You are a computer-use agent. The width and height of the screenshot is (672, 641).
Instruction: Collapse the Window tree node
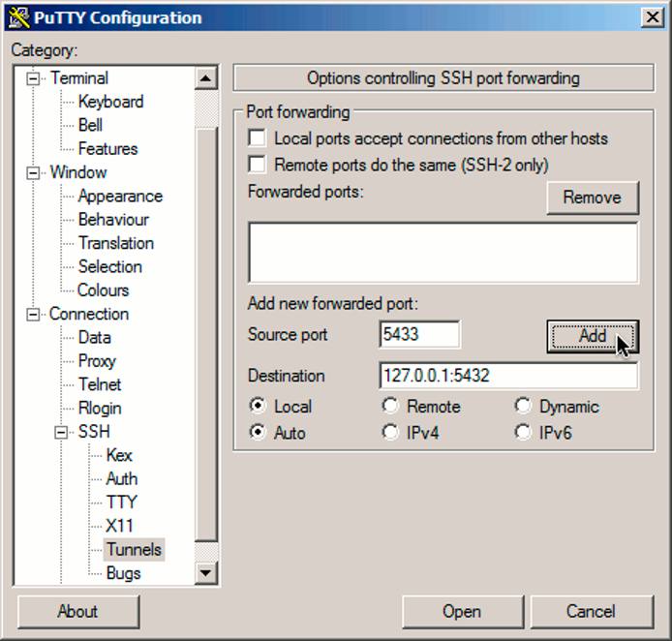click(33, 172)
